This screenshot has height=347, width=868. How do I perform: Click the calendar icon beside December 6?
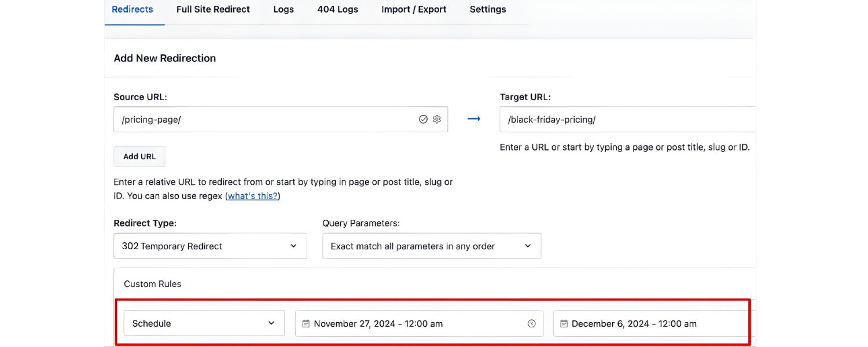point(565,323)
